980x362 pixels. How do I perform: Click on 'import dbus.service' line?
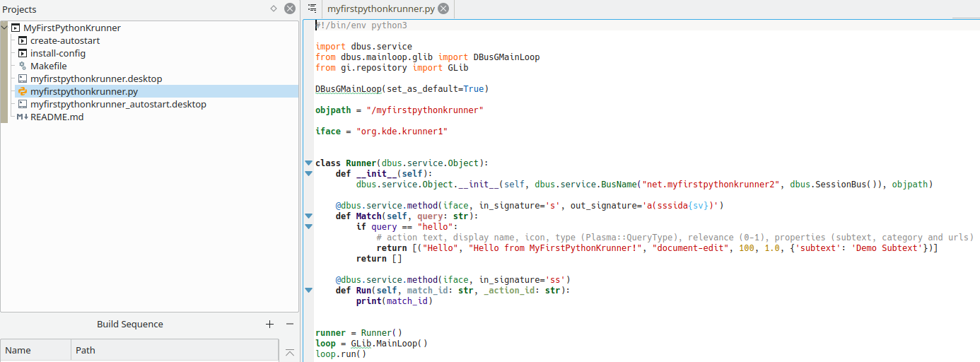coord(363,47)
